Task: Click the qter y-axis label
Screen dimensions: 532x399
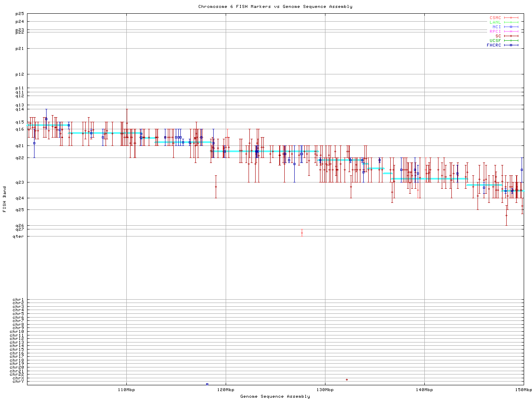Action: click(18, 236)
